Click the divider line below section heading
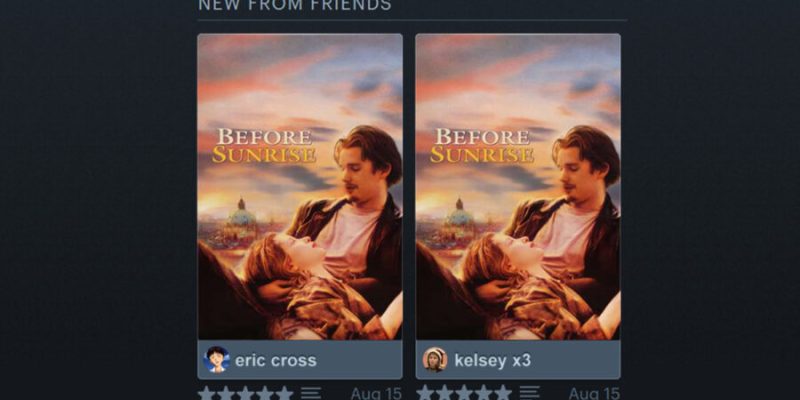800x400 pixels. 412,20
